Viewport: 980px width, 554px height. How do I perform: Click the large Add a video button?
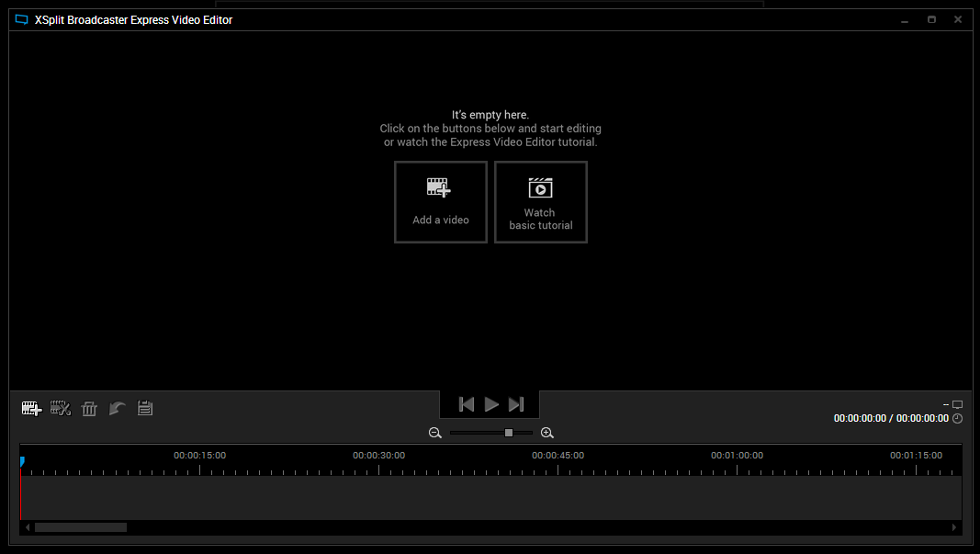pyautogui.click(x=441, y=202)
